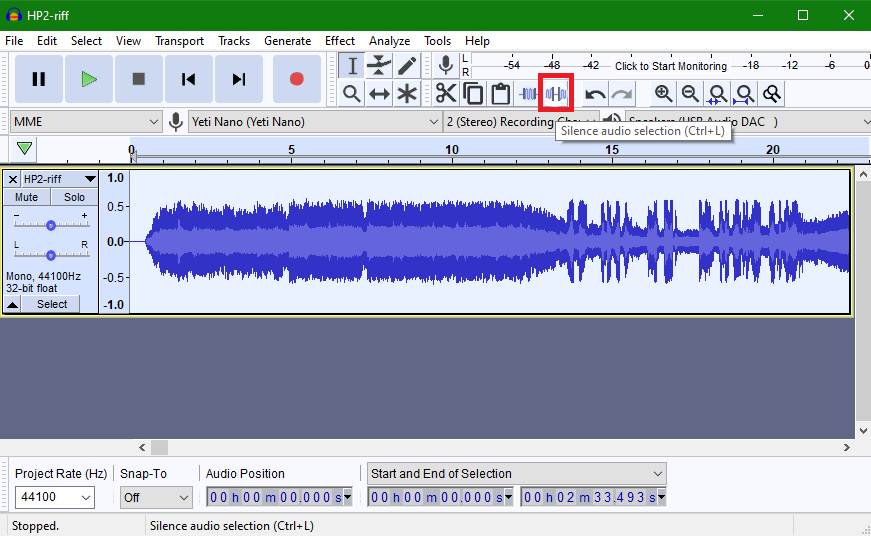
Task: Open the 2 (Stereo) Recording Channels dropdown
Action: (x=521, y=122)
